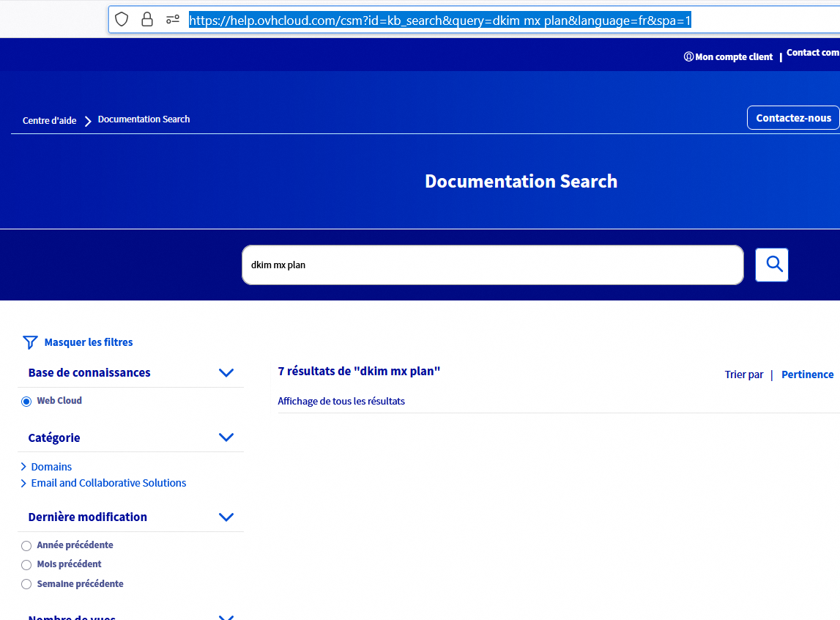Click the user account icon beside Mon compte client
The height and width of the screenshot is (620, 840).
click(x=688, y=57)
